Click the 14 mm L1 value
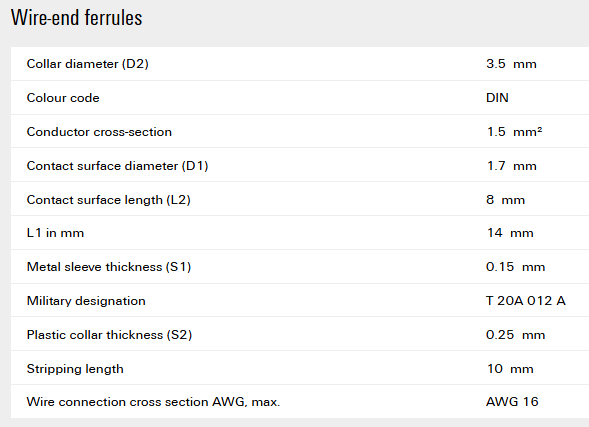Image resolution: width=589 pixels, height=427 pixels. pos(510,233)
